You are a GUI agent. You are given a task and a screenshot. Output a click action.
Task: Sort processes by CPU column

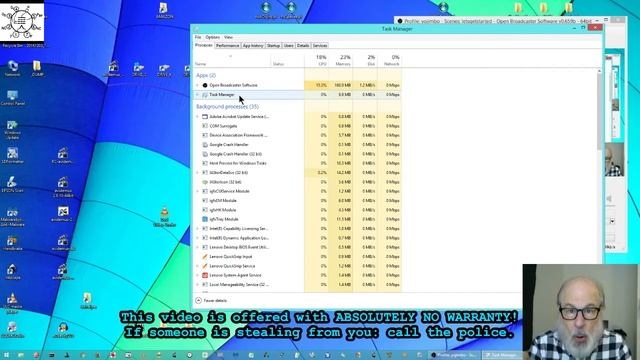[x=317, y=60]
